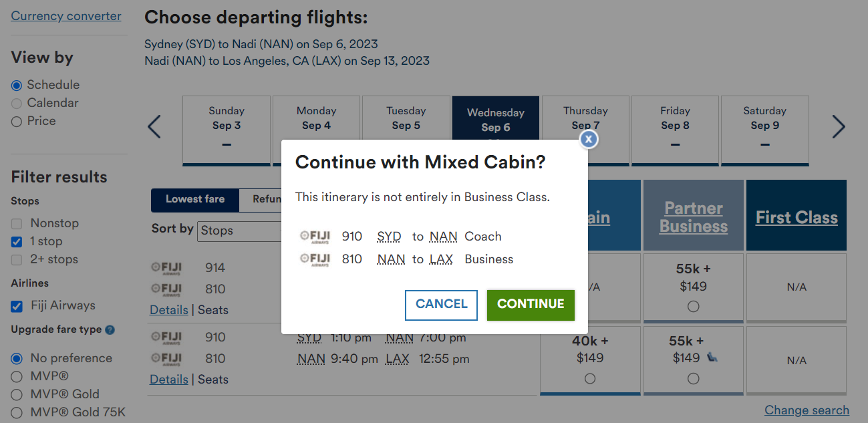Image resolution: width=868 pixels, height=423 pixels.
Task: Click the left arrow to view earlier dates
Action: (x=154, y=126)
